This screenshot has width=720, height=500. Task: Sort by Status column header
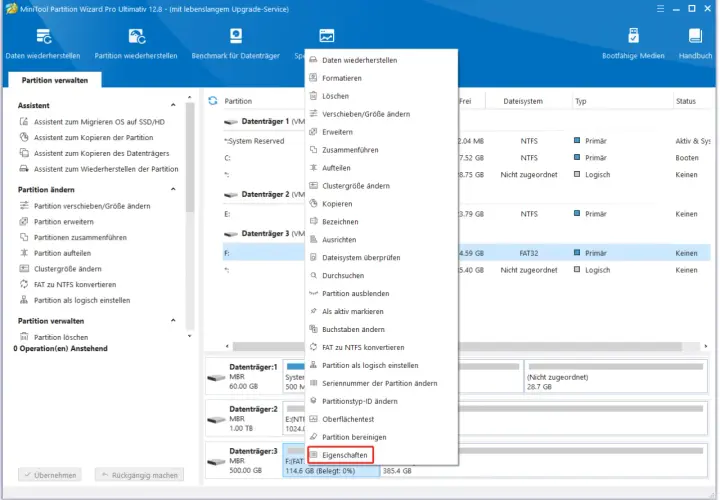(686, 101)
